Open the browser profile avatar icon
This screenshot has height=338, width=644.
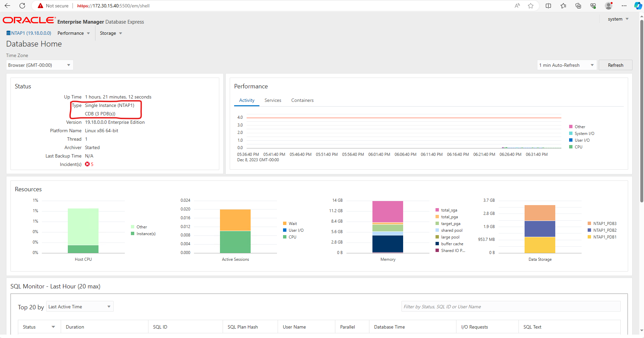pyautogui.click(x=609, y=6)
